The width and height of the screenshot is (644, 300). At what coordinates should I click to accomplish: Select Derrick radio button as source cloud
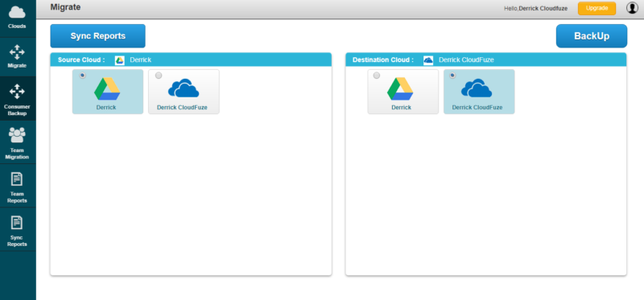(83, 76)
